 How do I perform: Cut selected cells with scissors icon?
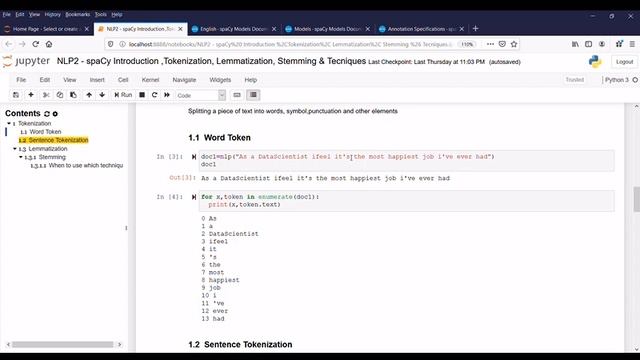(x=46, y=95)
